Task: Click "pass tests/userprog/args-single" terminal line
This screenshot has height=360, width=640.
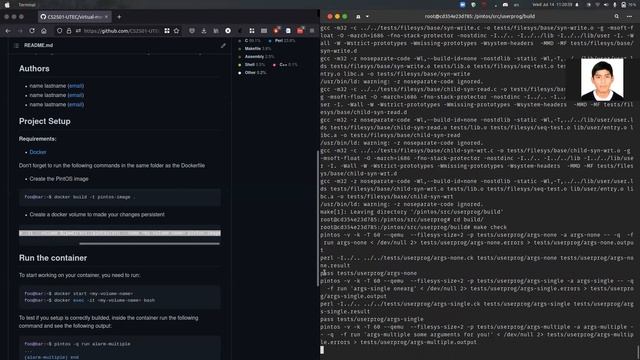Action: tap(372, 320)
